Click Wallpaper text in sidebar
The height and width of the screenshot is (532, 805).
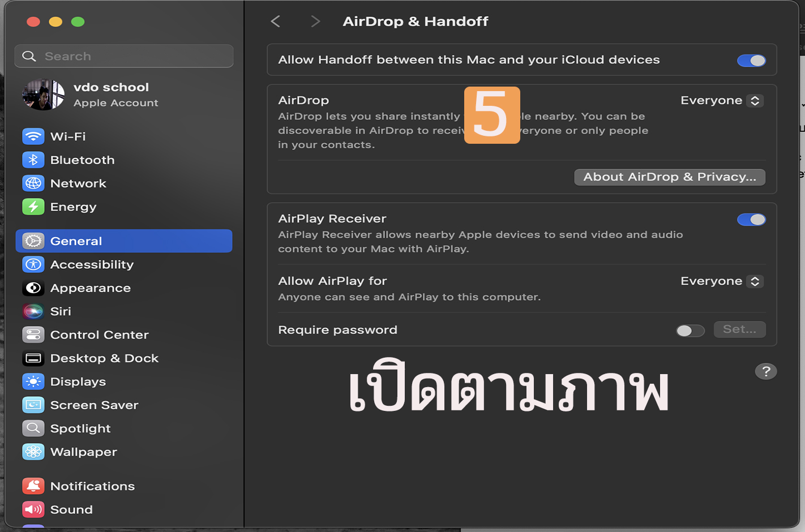point(84,452)
